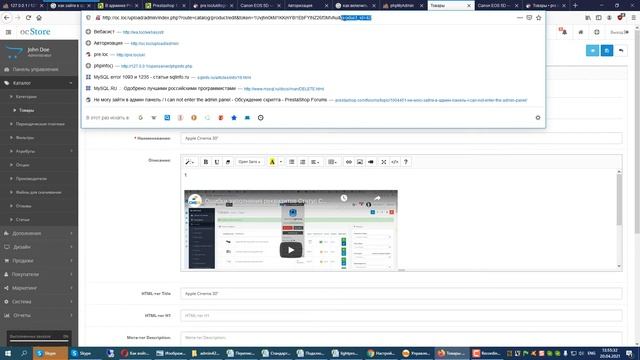The image size is (640, 360).
Task: Open the Open Sans font dropdown
Action: [249, 162]
